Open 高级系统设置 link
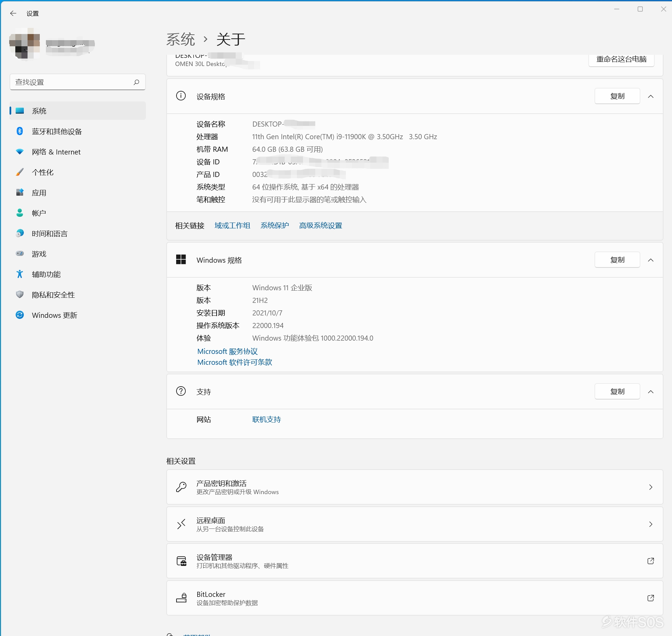 (320, 225)
